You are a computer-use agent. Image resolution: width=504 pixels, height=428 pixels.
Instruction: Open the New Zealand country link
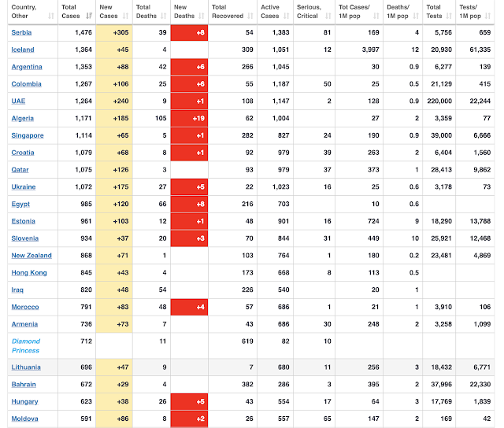31,256
